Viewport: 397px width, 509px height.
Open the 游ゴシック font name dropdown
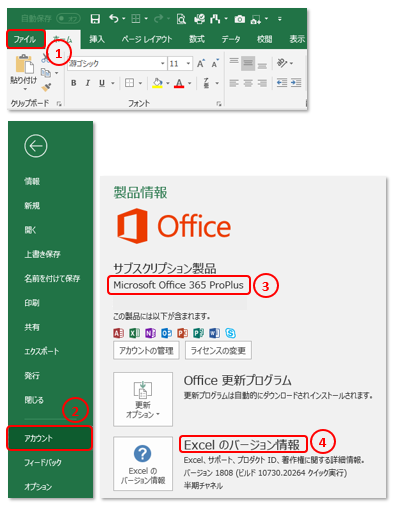click(x=162, y=63)
